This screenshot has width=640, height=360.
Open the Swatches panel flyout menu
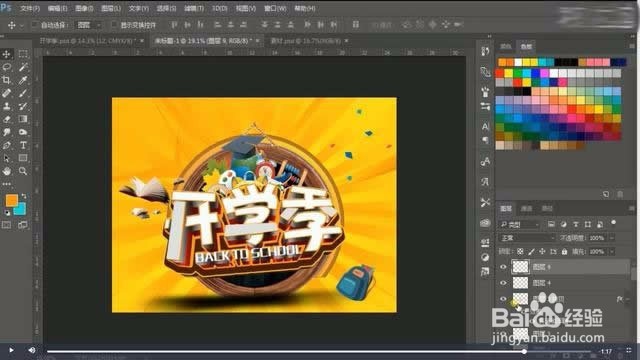[632, 47]
